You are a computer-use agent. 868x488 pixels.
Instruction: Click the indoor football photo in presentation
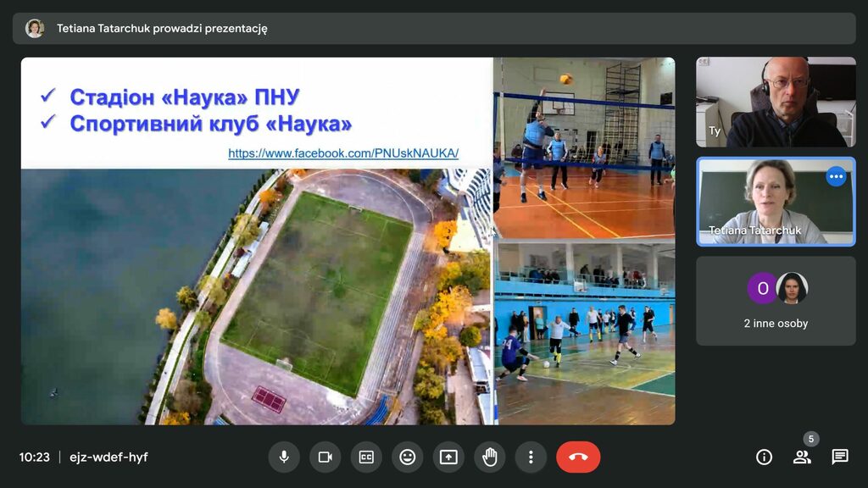(584, 332)
